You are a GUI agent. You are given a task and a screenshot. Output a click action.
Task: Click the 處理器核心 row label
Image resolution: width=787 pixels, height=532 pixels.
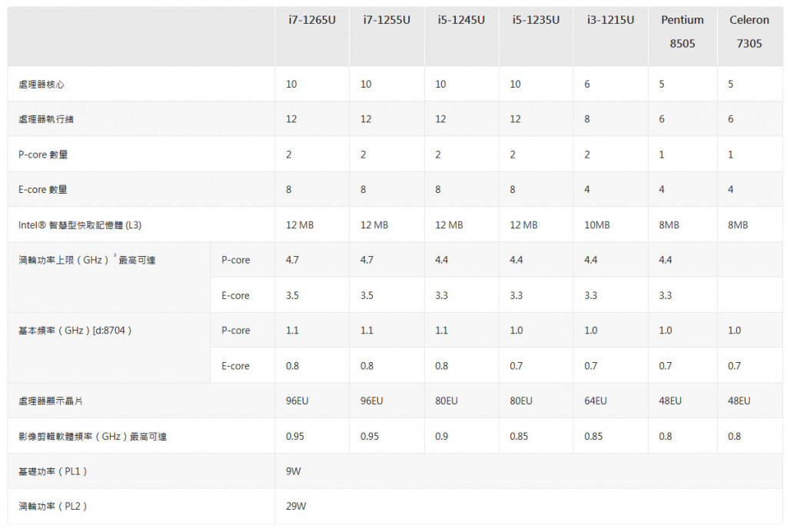[42, 85]
